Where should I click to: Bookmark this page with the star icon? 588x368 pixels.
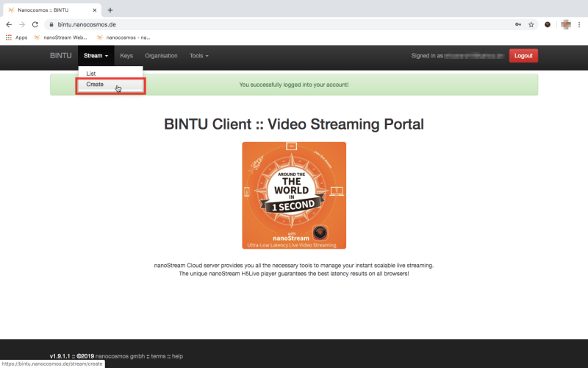531,24
